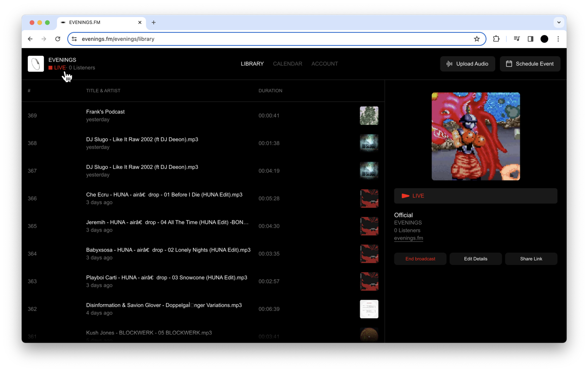The image size is (588, 371).
Task: End the live broadcast
Action: [x=420, y=259]
